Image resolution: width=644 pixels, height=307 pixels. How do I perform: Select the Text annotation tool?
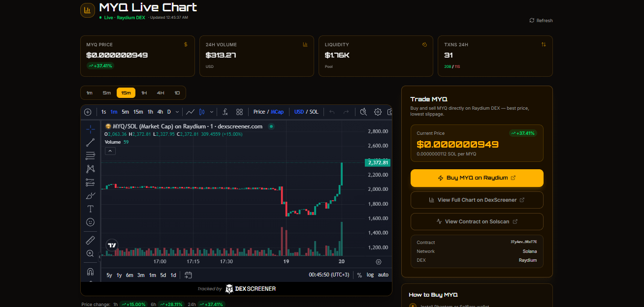tap(91, 209)
